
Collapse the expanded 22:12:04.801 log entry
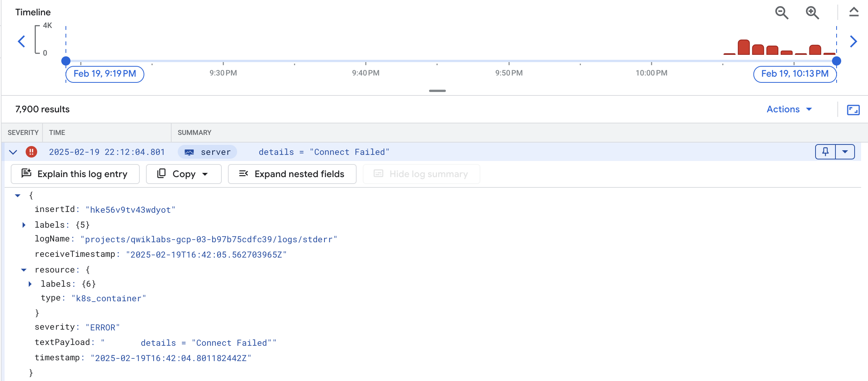[13, 152]
